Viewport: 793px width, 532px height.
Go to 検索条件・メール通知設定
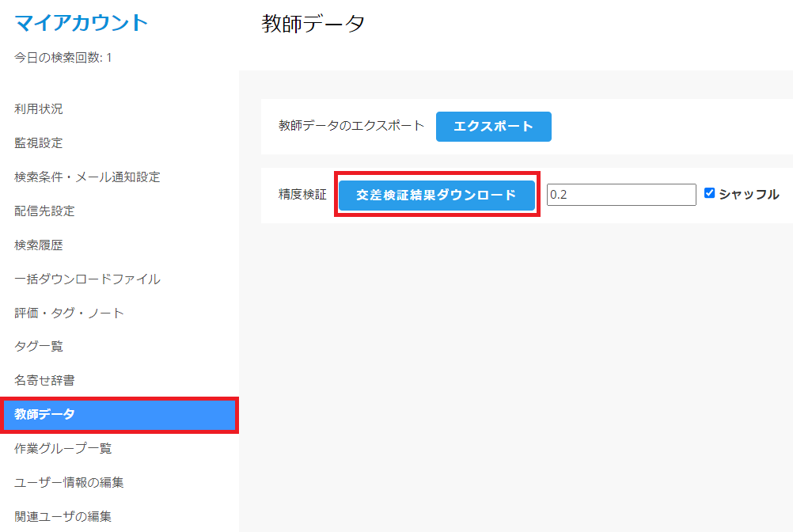click(87, 177)
